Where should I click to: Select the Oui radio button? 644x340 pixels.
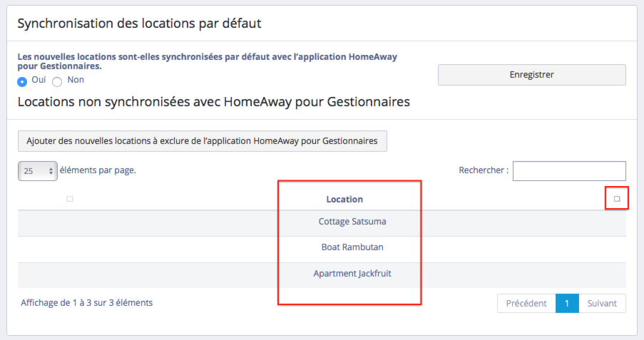[23, 81]
